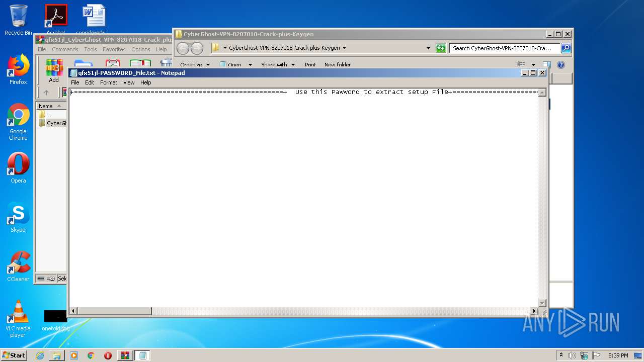Click the Notepad horizontal scrollbar thumb
The image size is (644, 362).
pos(115,311)
